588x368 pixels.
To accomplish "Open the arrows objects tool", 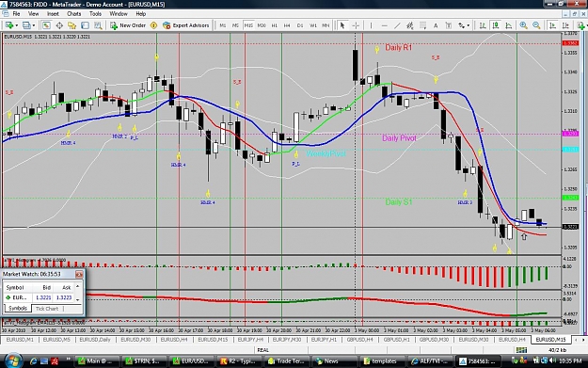I will pyautogui.click(x=461, y=25).
